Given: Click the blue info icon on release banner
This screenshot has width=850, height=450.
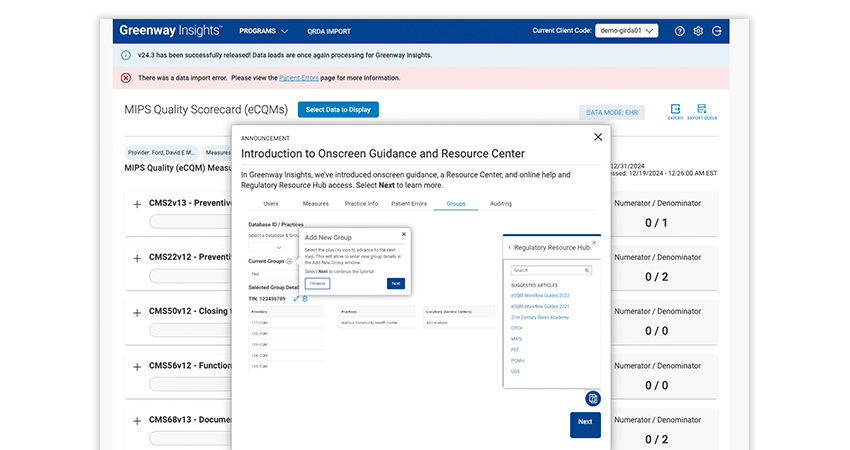Looking at the screenshot, I should (126, 55).
